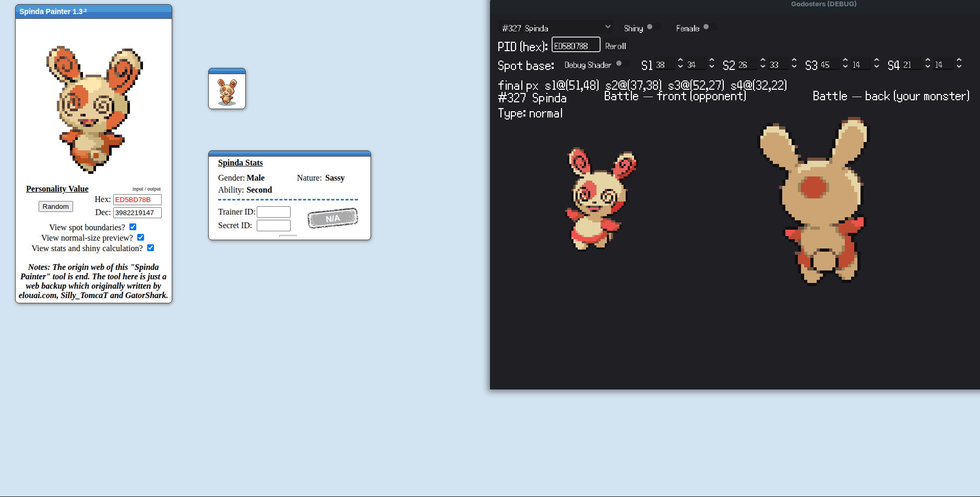This screenshot has width=980, height=497.
Task: Focus the Hex personality value field
Action: pyautogui.click(x=137, y=199)
